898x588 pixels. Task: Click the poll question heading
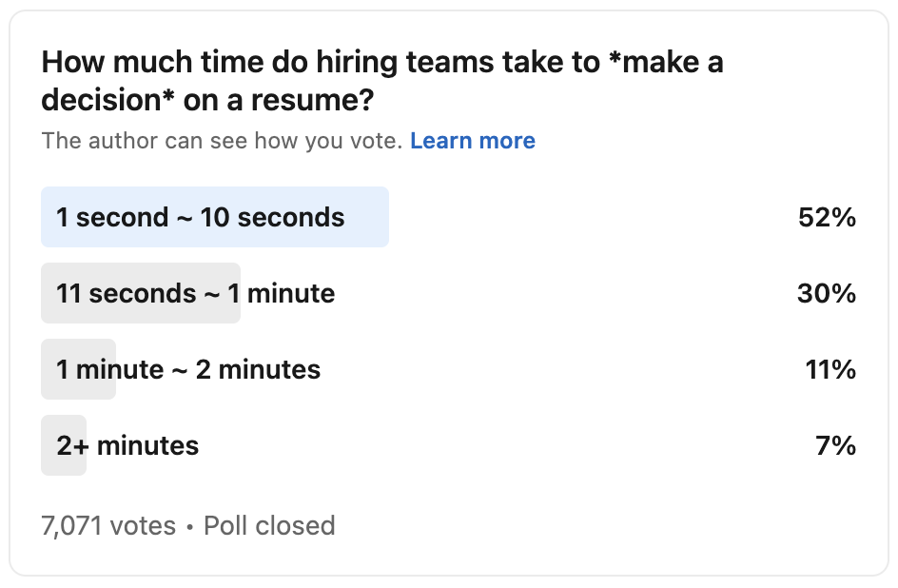[x=382, y=81]
